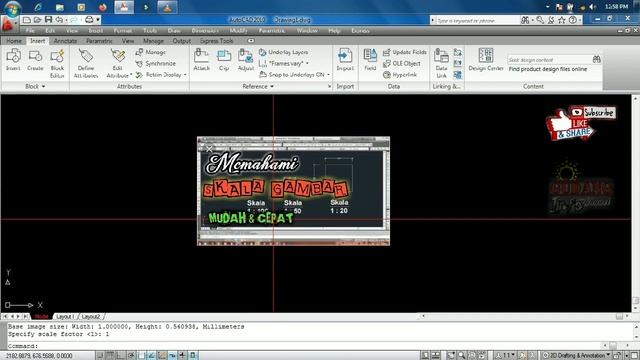The height and width of the screenshot is (360, 640).
Task: Open the Help menu
Action: 334,31
